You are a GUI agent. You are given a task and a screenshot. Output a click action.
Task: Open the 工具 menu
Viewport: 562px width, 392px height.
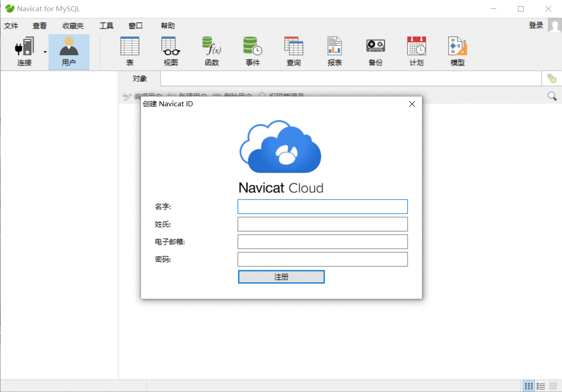click(106, 26)
